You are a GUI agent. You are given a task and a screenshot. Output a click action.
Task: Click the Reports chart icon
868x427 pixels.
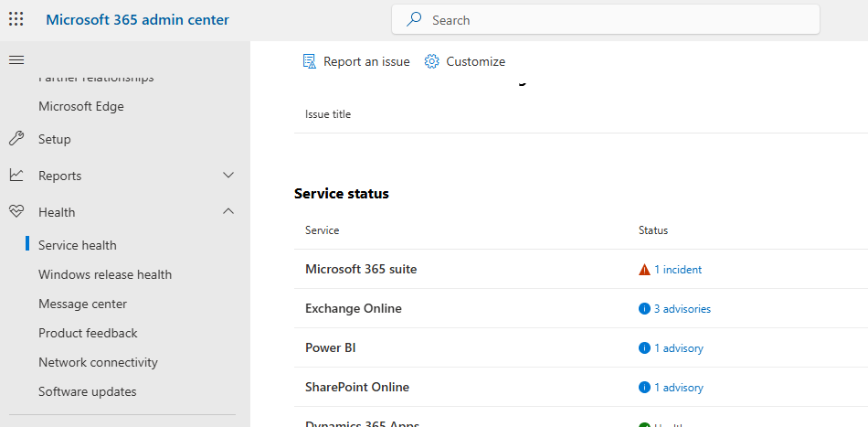(x=16, y=175)
